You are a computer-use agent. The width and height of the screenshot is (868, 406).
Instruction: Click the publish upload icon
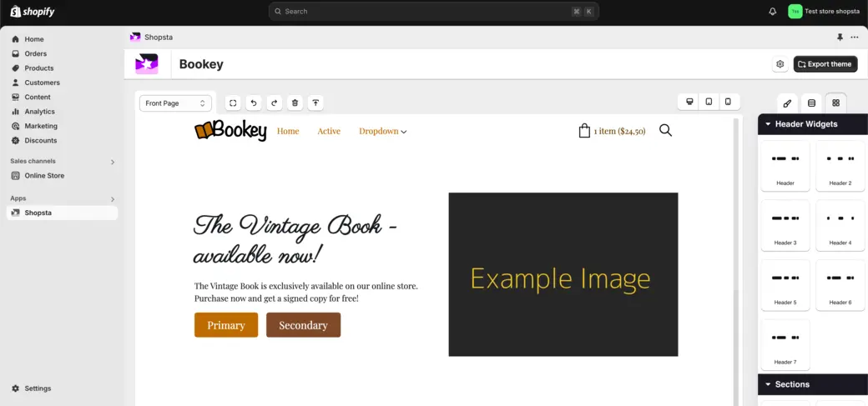[x=315, y=103]
